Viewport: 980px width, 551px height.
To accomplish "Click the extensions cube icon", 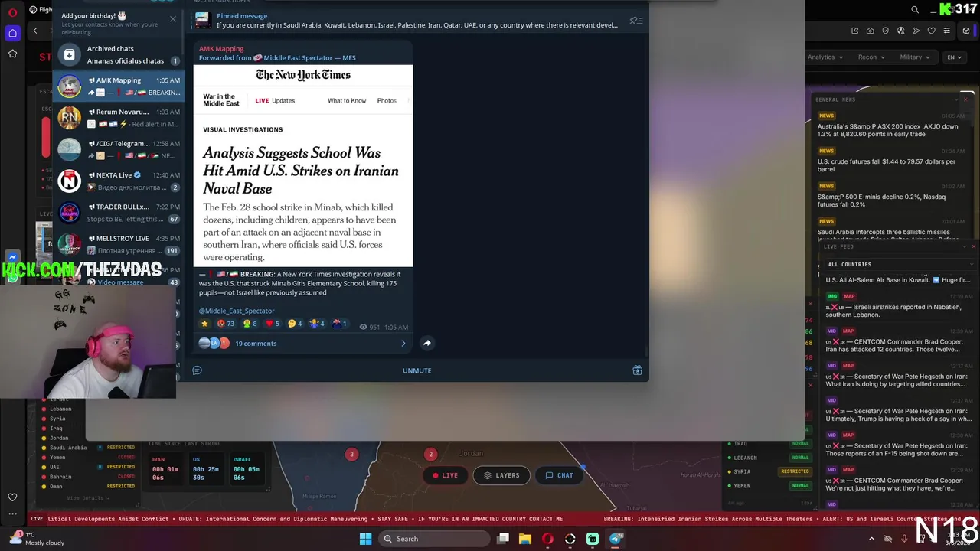I will click(x=966, y=31).
